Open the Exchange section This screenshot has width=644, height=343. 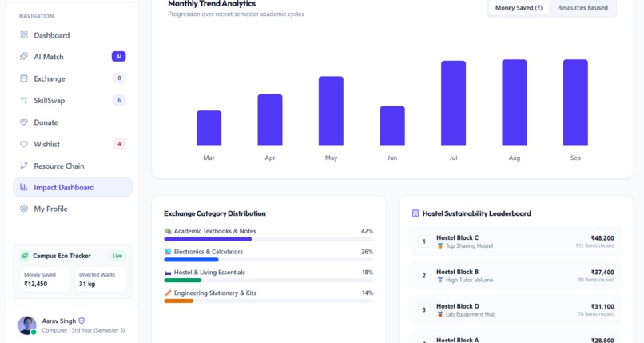(x=73, y=78)
